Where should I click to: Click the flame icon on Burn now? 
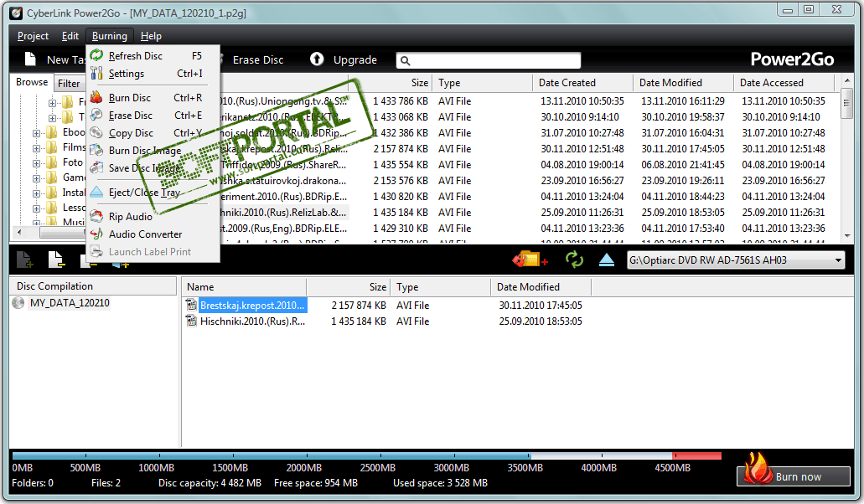click(757, 469)
